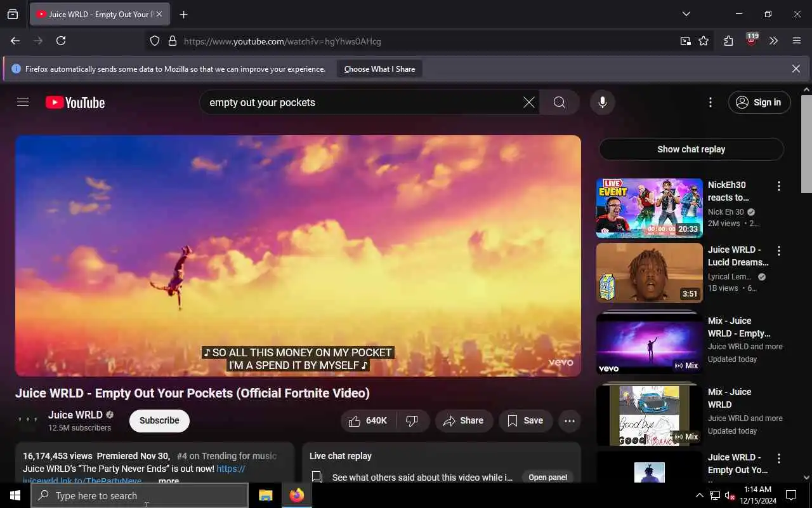Play NickEh30 reacts video thumbnail

click(650, 208)
